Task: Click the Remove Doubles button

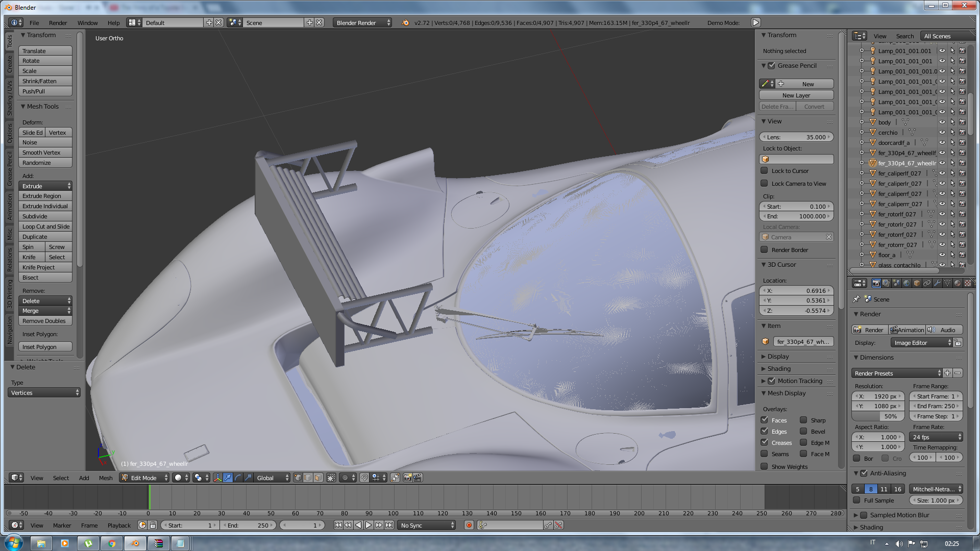Action: [x=45, y=321]
